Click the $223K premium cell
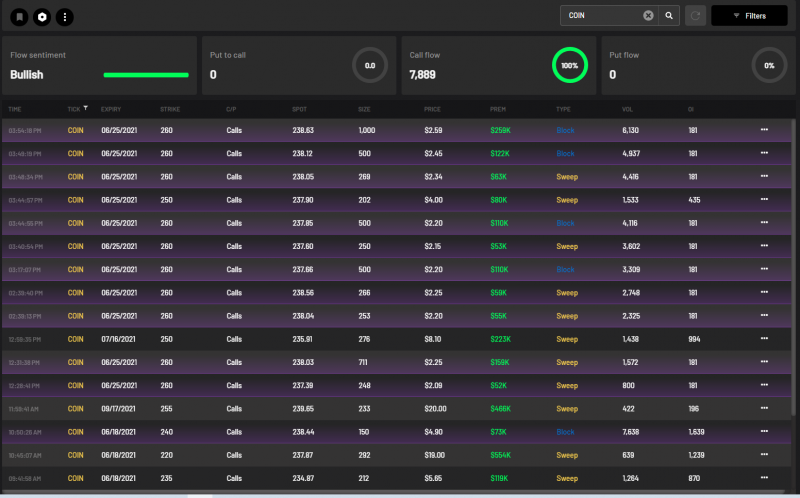Image resolution: width=800 pixels, height=498 pixels. (x=500, y=339)
